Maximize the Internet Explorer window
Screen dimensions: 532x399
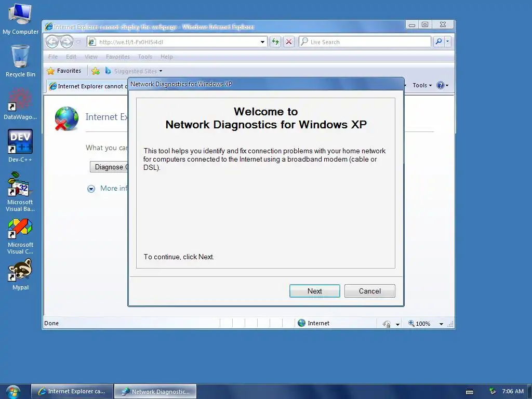425,24
